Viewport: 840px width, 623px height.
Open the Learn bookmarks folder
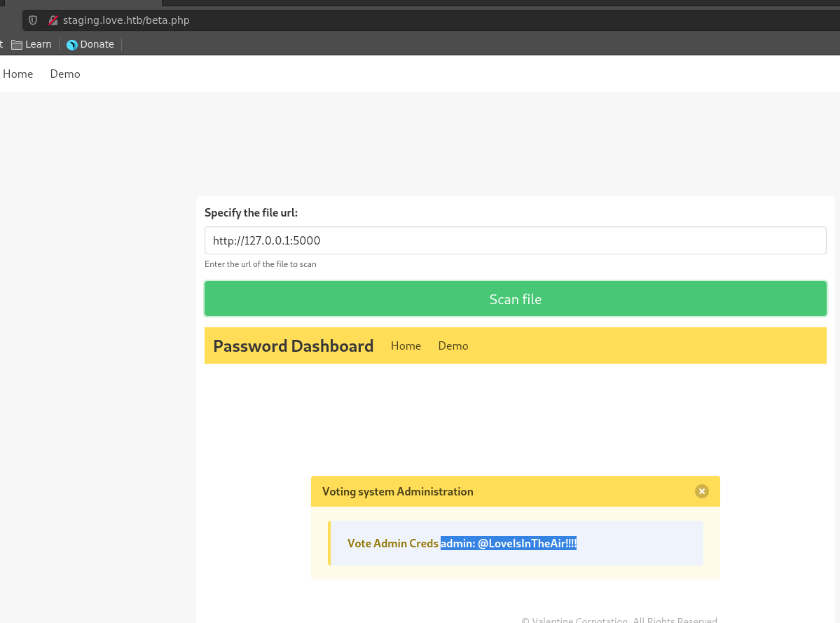click(x=32, y=44)
